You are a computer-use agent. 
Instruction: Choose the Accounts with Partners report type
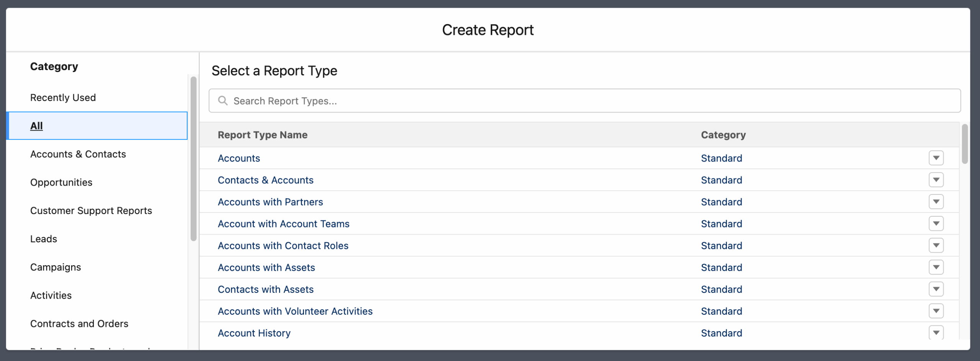tap(270, 202)
